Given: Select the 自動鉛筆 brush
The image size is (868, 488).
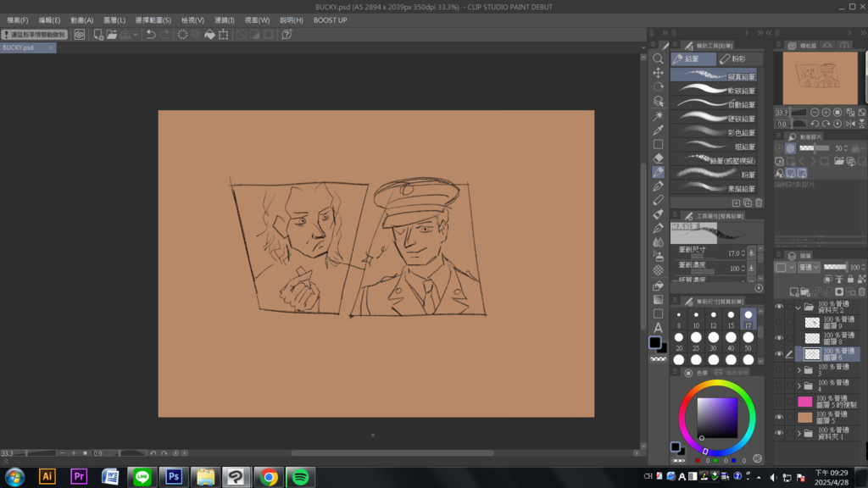Looking at the screenshot, I should coord(714,104).
